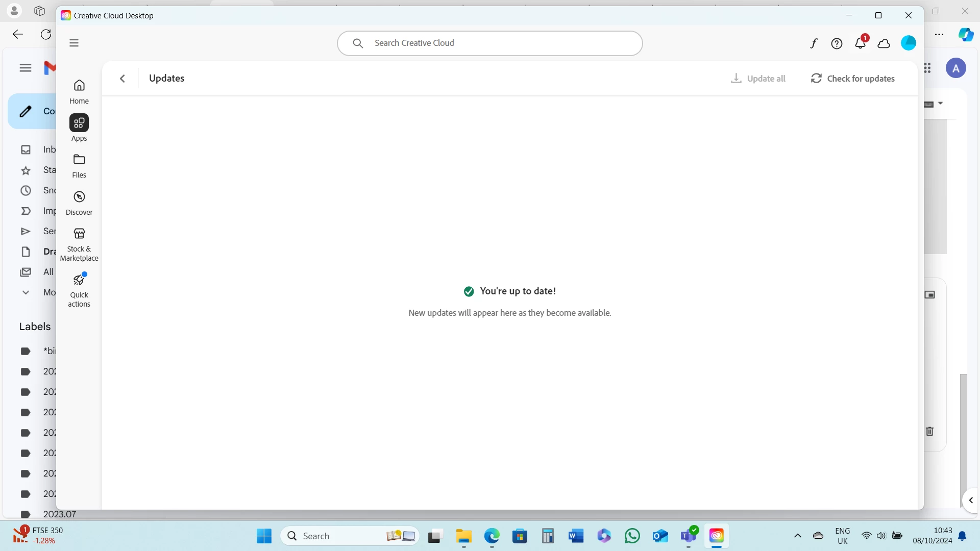The height and width of the screenshot is (551, 980).
Task: Open the fonts icon in header
Action: (814, 43)
